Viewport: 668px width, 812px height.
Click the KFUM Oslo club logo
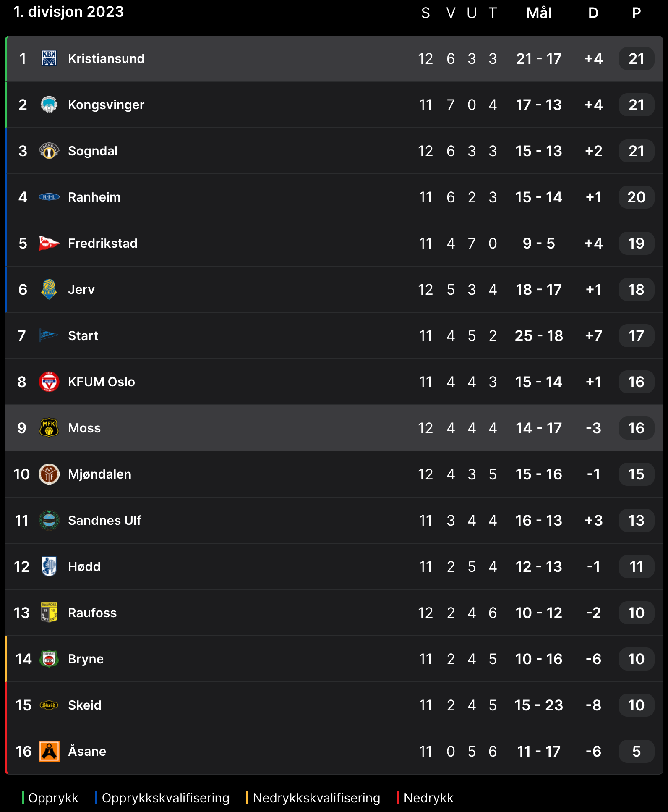click(x=49, y=382)
